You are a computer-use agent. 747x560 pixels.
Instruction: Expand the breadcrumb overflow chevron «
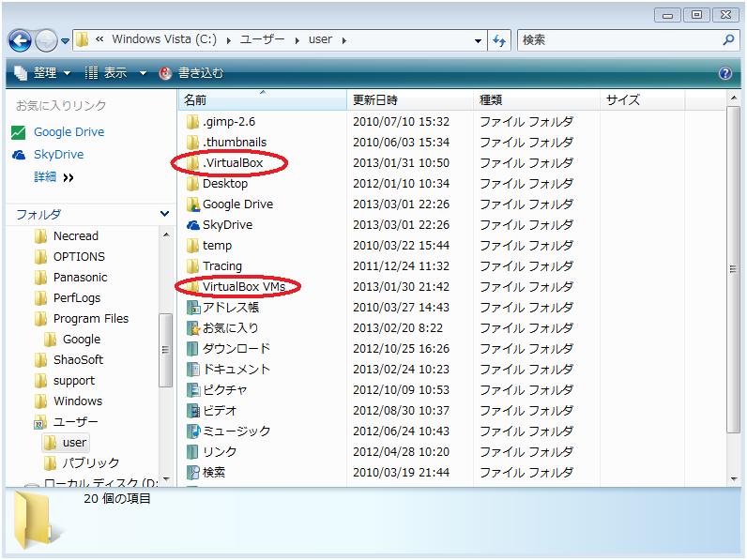click(99, 39)
